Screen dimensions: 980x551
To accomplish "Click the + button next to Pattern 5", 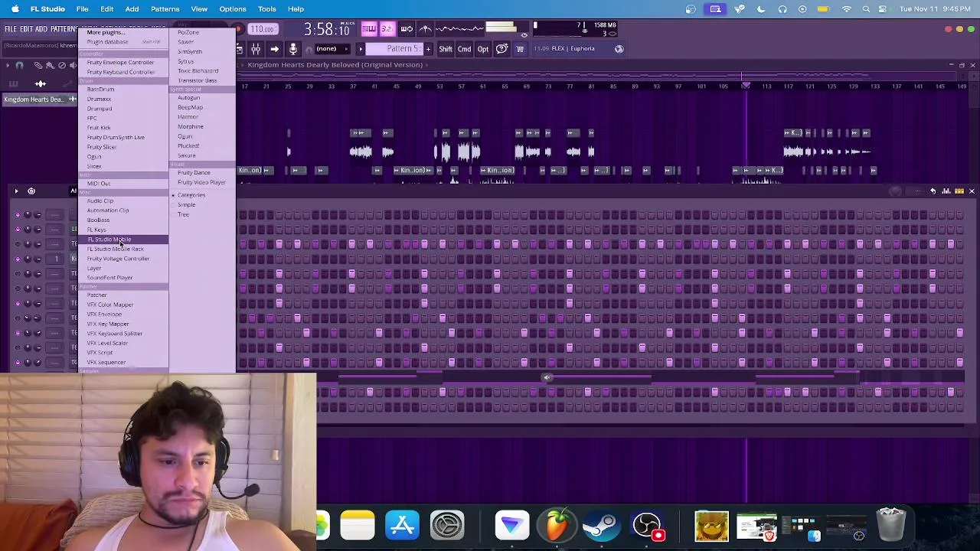I will point(428,49).
